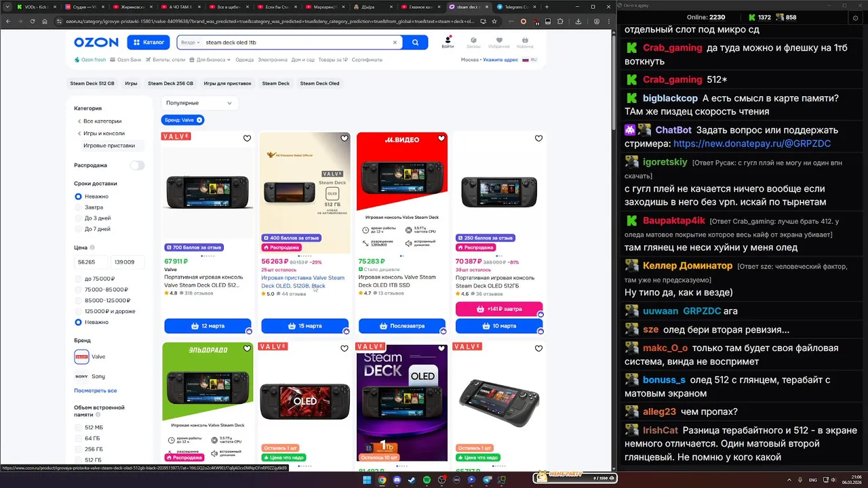The image size is (868, 488).
Task: Toggle the Распродажа switch
Action: 138,165
